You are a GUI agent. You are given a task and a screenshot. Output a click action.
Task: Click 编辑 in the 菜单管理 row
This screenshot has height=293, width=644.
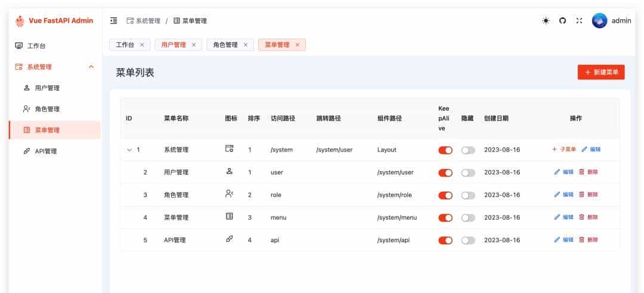(x=564, y=217)
